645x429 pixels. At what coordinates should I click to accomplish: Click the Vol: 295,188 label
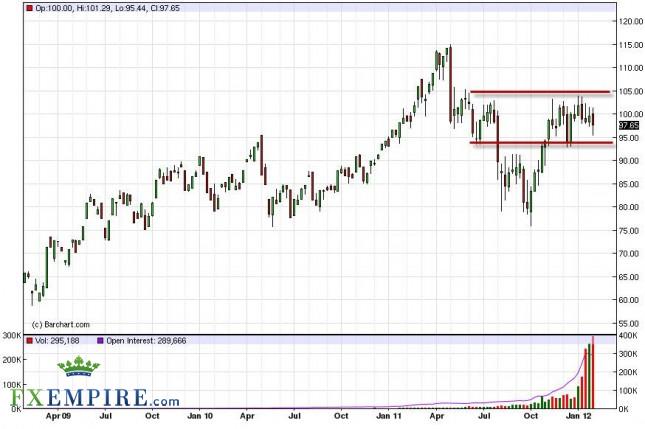[x=57, y=341]
